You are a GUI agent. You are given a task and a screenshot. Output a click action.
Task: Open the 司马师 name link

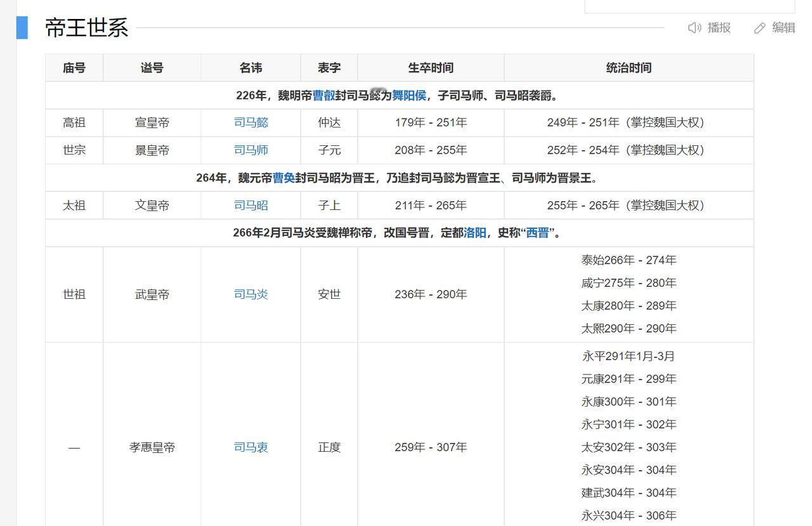click(251, 150)
